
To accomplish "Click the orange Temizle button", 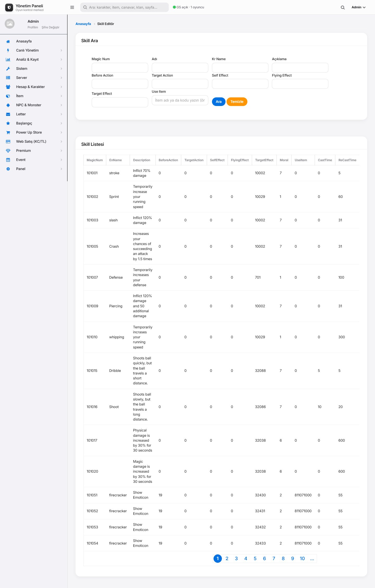I will (237, 102).
